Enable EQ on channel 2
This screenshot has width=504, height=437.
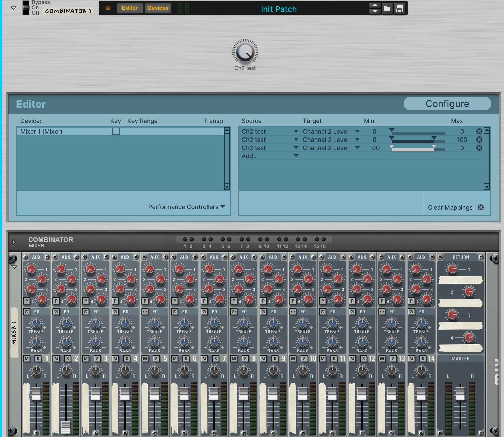point(56,312)
